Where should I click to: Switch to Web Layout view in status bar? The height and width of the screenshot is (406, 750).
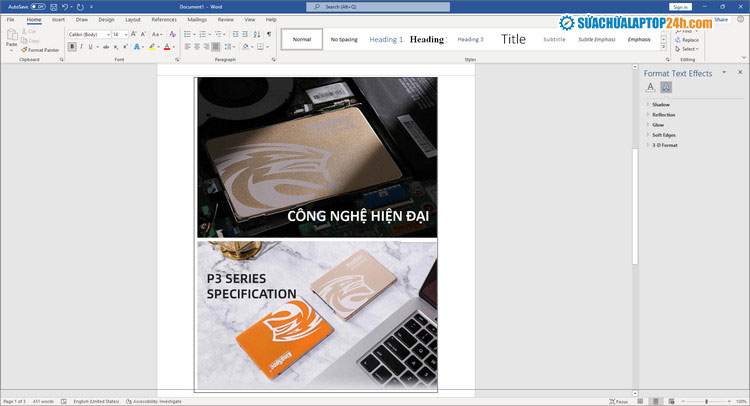pyautogui.click(x=672, y=402)
